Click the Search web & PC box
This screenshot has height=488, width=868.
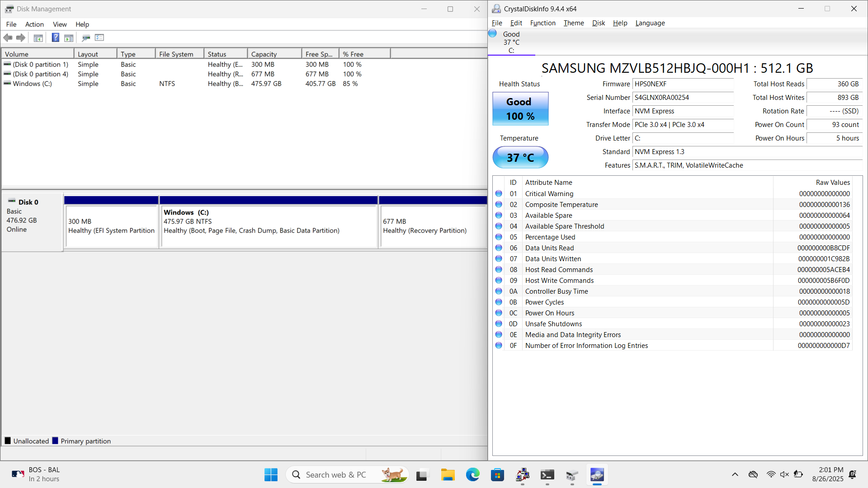347,475
